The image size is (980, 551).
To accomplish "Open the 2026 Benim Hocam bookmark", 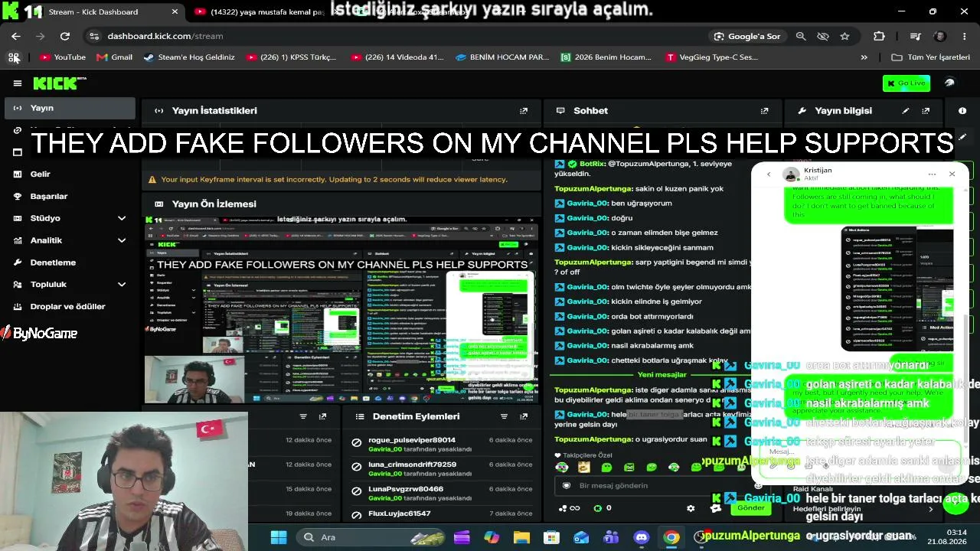I will [606, 57].
